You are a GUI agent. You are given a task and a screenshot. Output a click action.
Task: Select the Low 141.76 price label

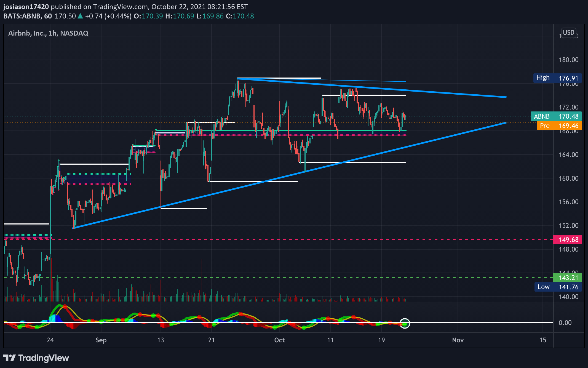click(558, 287)
